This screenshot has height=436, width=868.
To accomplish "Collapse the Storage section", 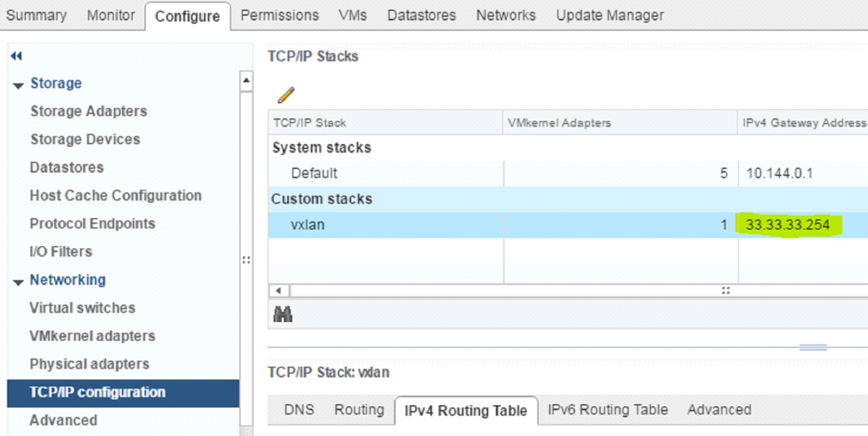I will tap(19, 83).
